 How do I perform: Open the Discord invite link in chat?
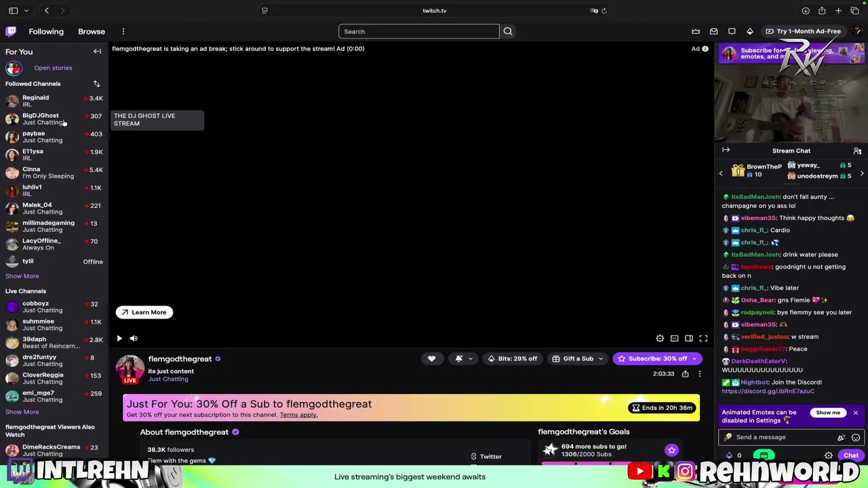(x=768, y=391)
